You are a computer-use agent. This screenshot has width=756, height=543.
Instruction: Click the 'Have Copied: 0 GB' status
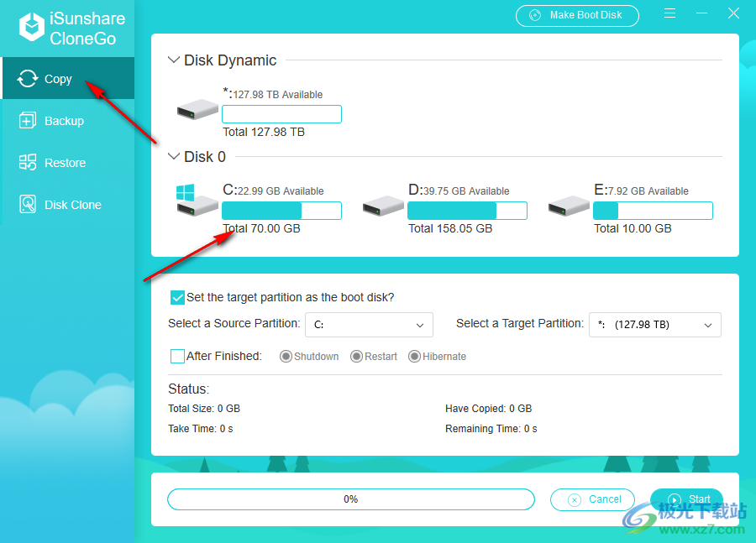point(488,409)
